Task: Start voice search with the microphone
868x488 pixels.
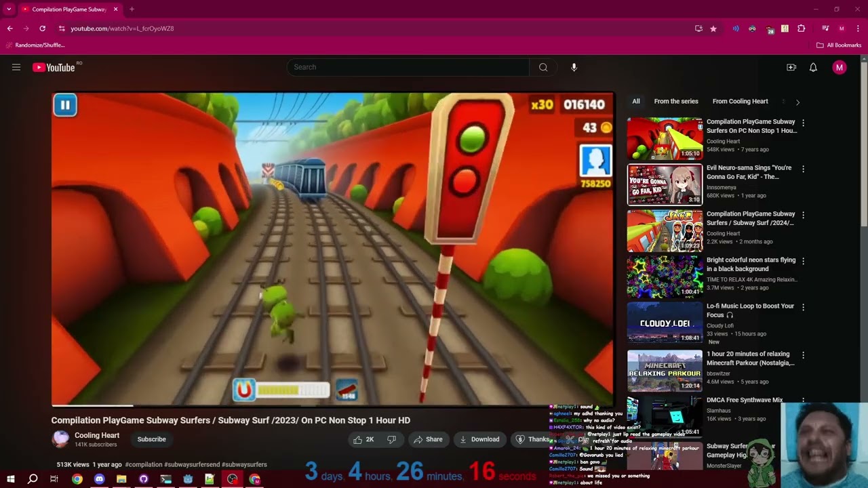Action: click(x=574, y=67)
